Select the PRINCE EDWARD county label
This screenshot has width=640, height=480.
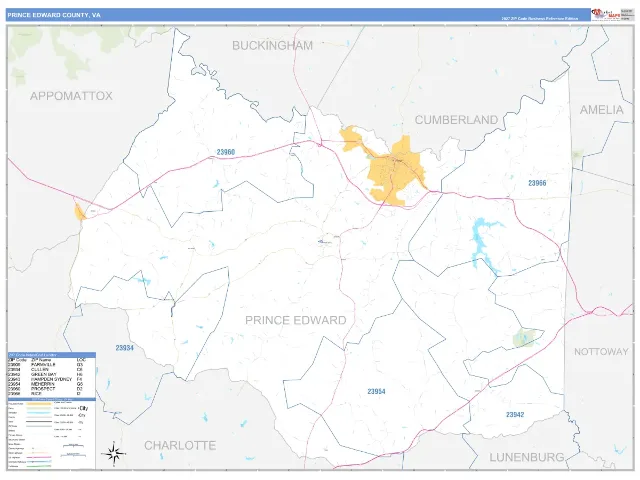(x=296, y=320)
